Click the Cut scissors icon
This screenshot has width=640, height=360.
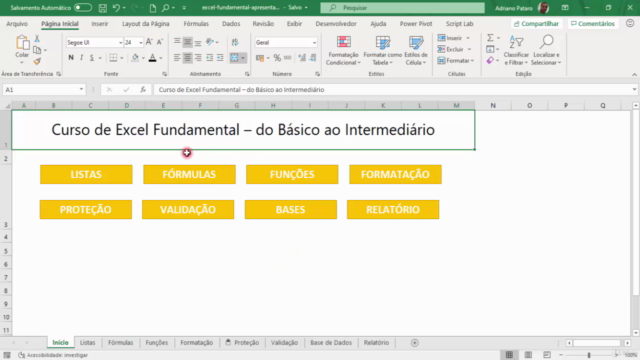(37, 38)
